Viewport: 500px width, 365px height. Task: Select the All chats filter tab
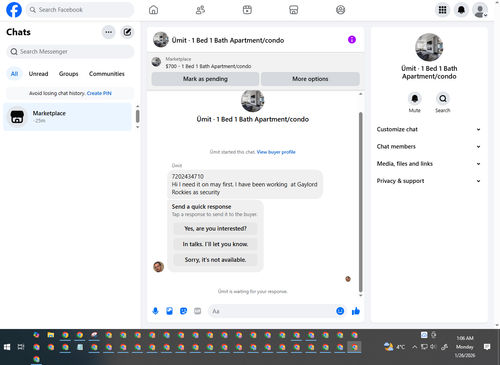(x=14, y=74)
